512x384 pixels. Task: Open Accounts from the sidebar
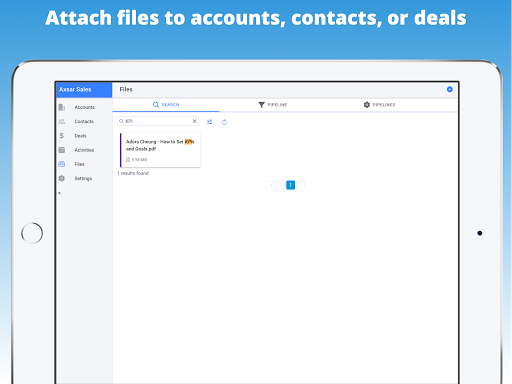(84, 107)
